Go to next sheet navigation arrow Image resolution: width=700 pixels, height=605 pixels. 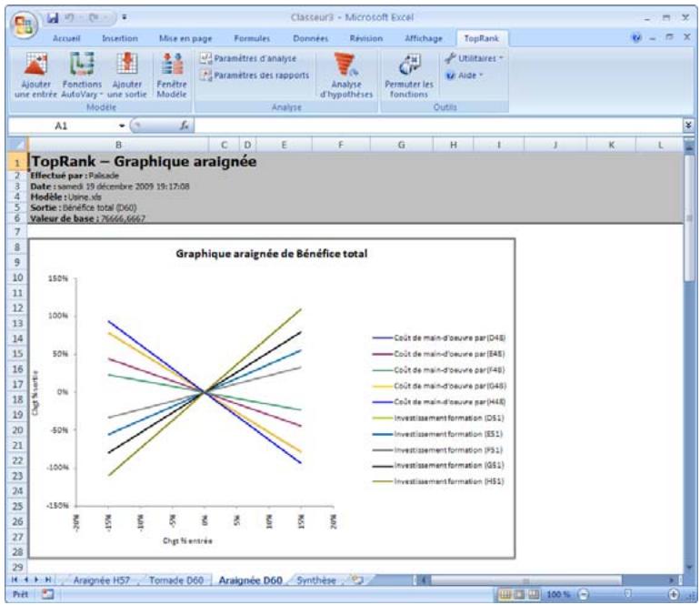[x=36, y=580]
